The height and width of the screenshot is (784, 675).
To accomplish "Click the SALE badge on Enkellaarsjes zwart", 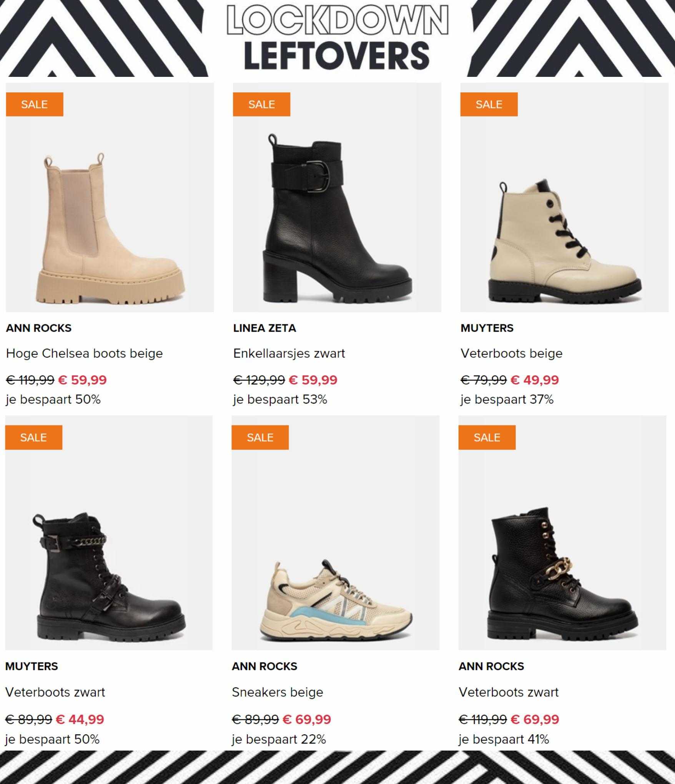I will [261, 104].
